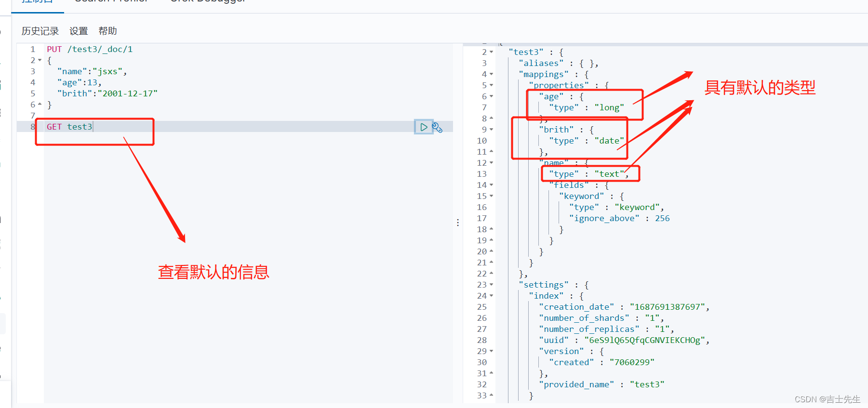Collapse the "brith" field at output line 9
This screenshot has height=408, width=868.
point(491,130)
